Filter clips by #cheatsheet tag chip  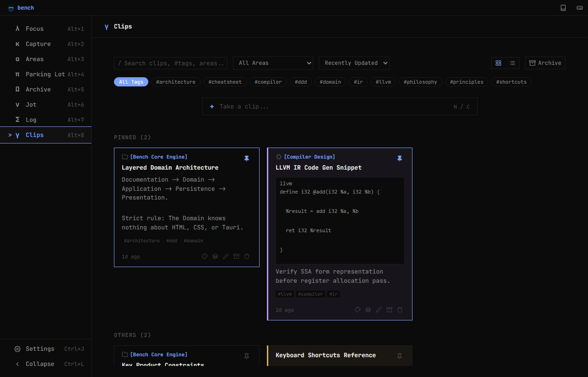[225, 82]
